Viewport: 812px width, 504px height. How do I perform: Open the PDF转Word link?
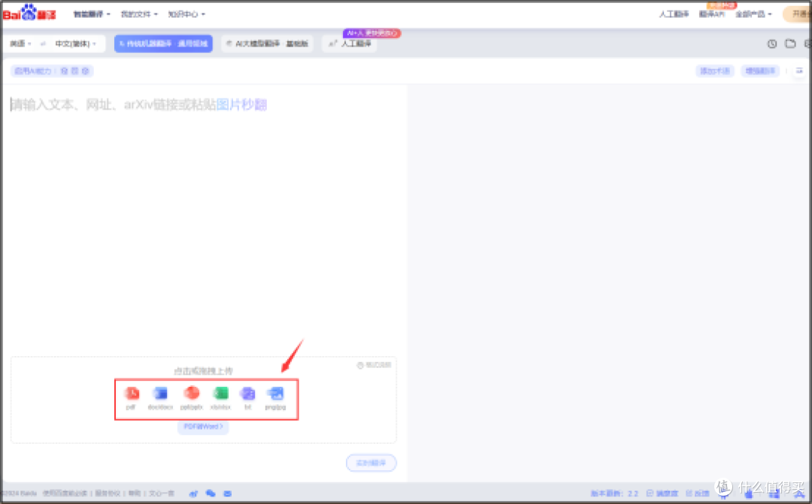(203, 427)
